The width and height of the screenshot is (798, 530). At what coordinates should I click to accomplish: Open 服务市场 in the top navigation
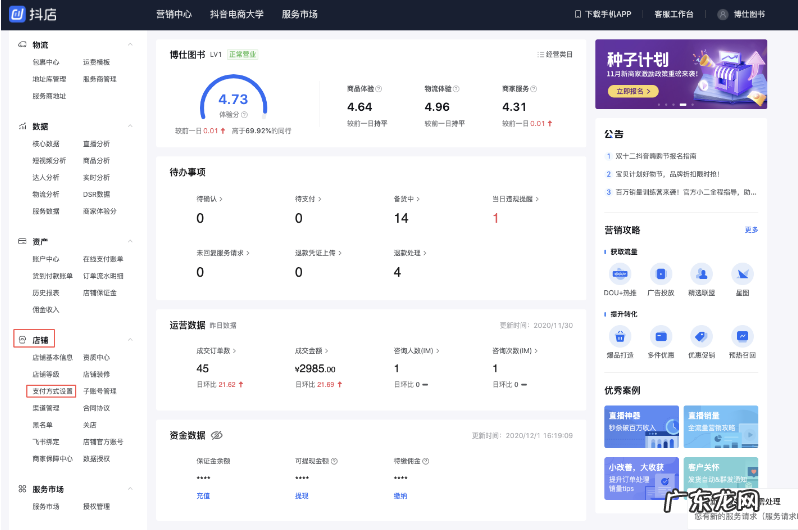300,14
